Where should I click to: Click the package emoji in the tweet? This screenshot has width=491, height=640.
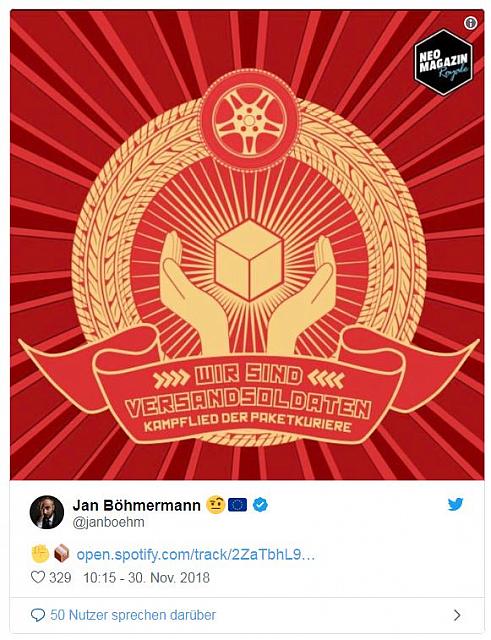coord(61,555)
